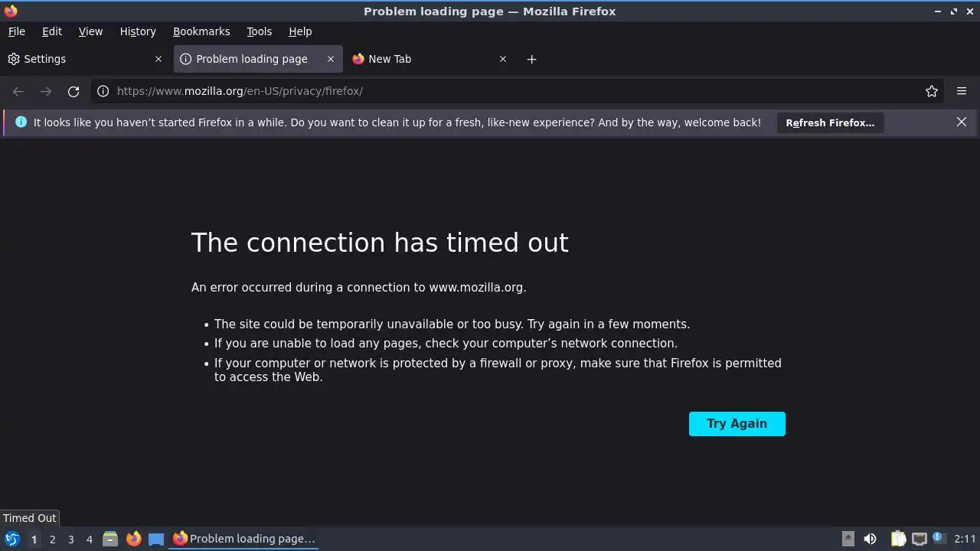The height and width of the screenshot is (551, 980).
Task: Switch to workspace 1
Action: click(34, 539)
